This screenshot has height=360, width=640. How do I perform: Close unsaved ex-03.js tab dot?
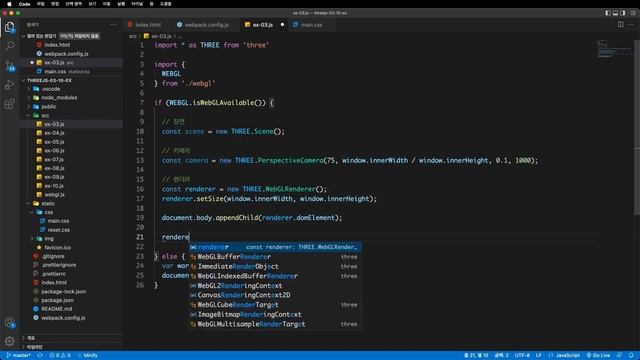282,25
